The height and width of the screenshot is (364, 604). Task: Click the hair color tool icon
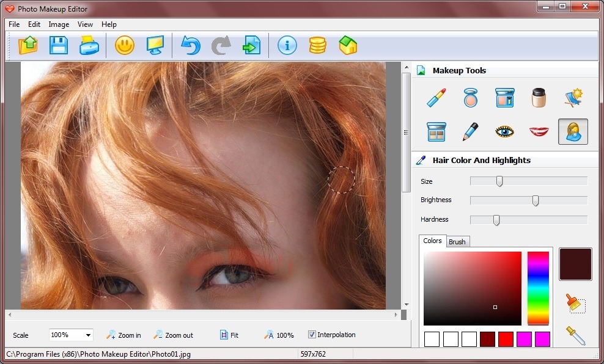tap(573, 131)
